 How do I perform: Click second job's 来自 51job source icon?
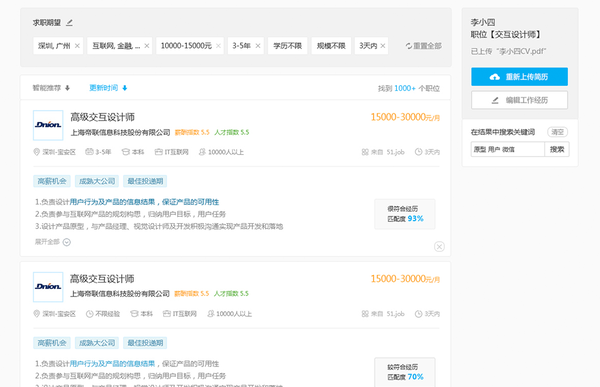[x=365, y=314]
